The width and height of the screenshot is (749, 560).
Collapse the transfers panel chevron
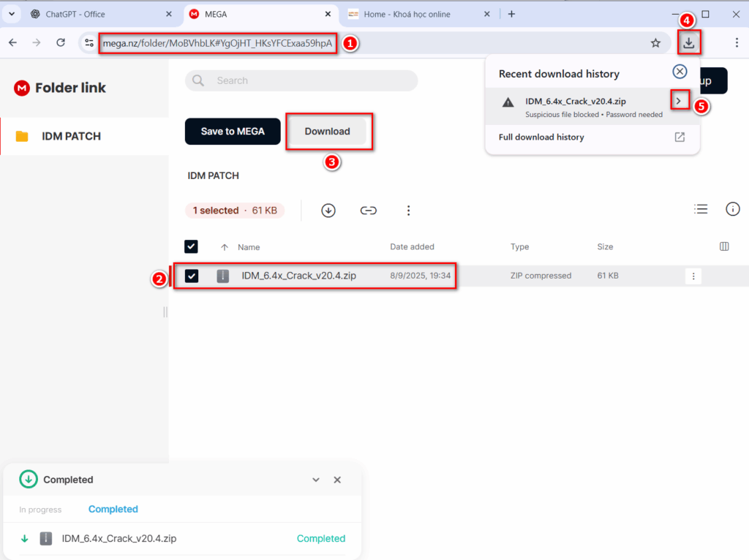pyautogui.click(x=316, y=480)
